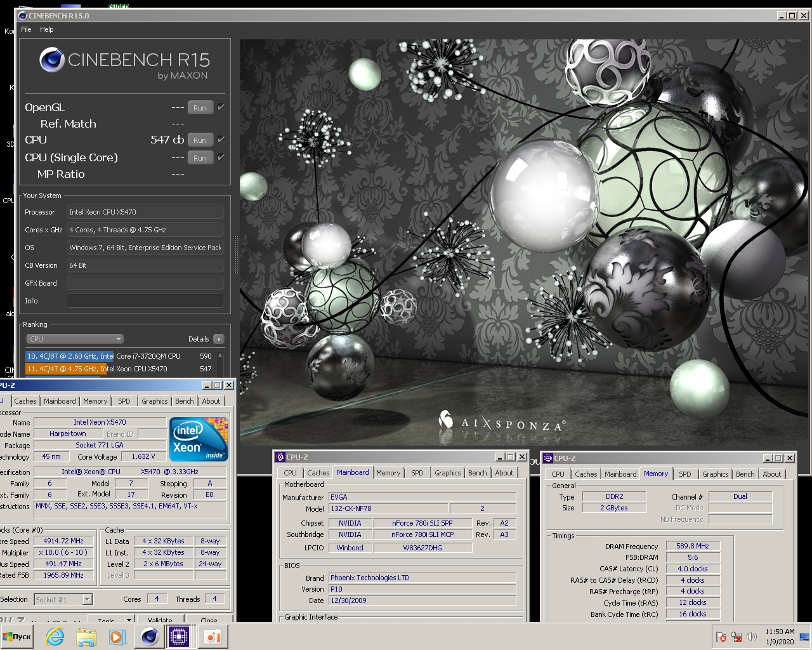Minimize the right Memory CPU-Z window
This screenshot has width=812, height=650.
click(768, 458)
